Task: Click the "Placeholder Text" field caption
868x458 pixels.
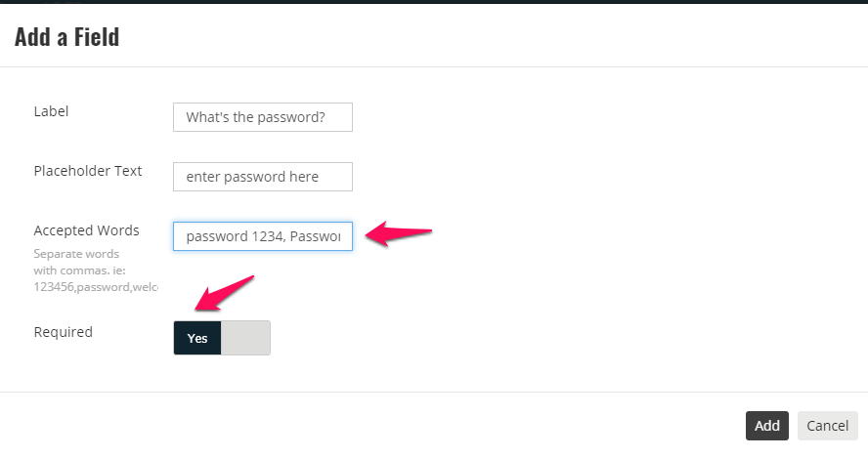Action: coord(87,171)
